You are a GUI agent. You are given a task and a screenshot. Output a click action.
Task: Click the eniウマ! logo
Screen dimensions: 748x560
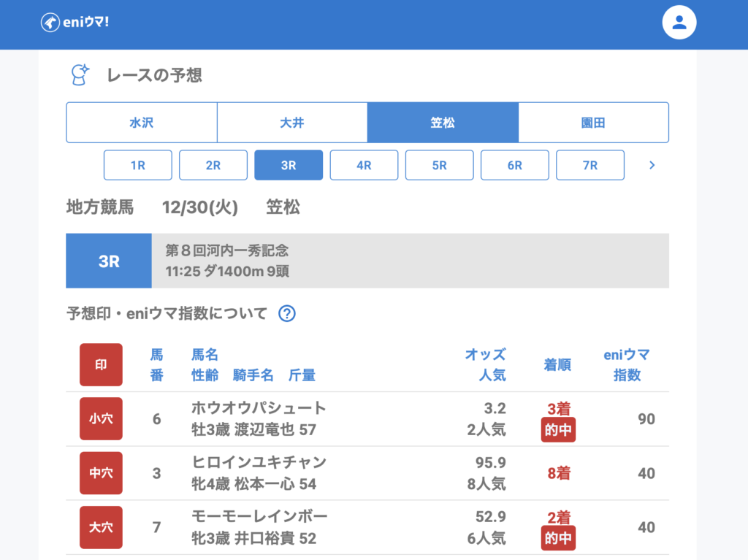click(75, 23)
